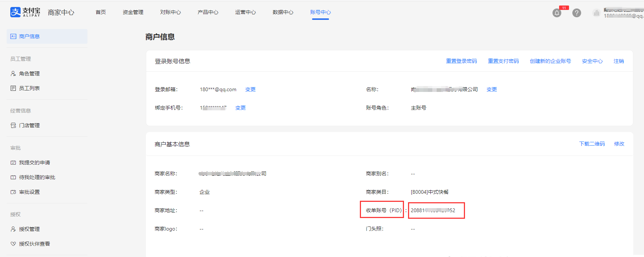Click the 180***@qq.com email text
Viewport: 644px width, 257px height.
pos(218,89)
